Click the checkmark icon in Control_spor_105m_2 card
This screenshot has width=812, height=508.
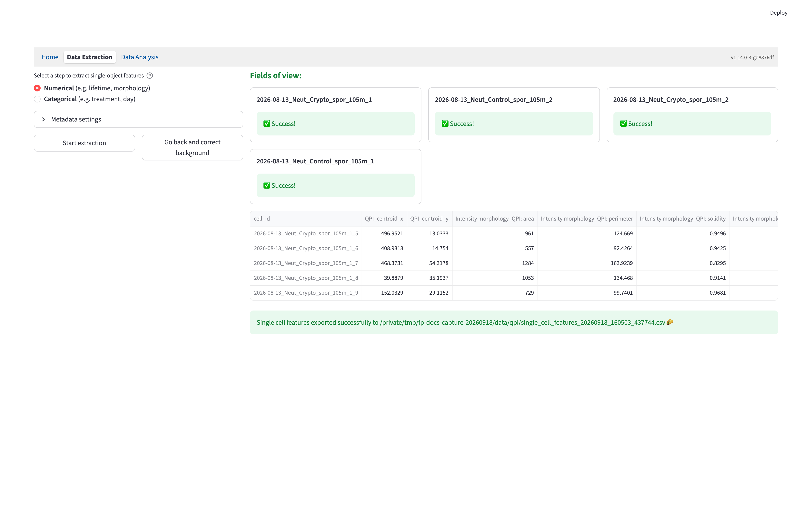(x=445, y=124)
